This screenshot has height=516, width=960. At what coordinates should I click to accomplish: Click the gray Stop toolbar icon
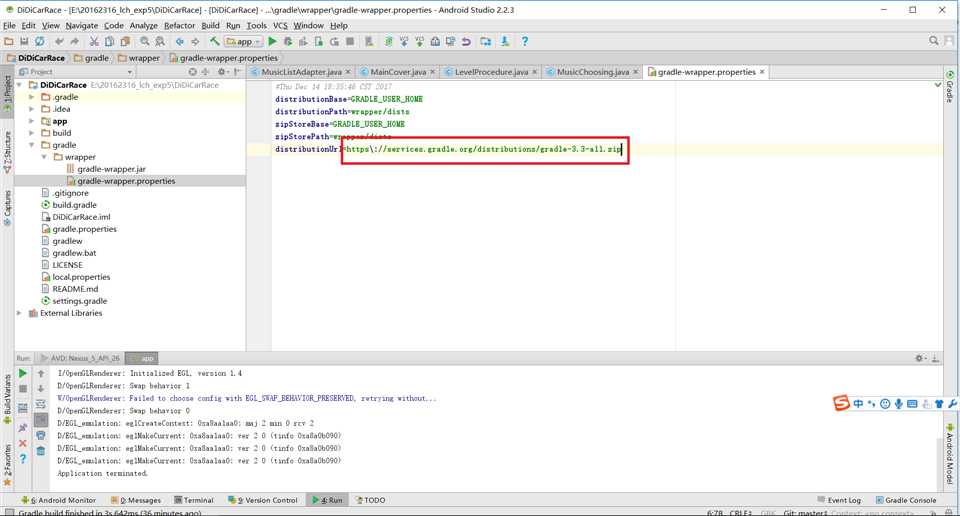tap(350, 42)
